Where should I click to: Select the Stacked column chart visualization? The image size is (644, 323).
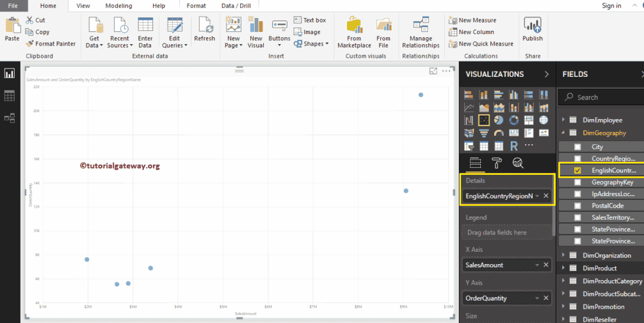(484, 95)
